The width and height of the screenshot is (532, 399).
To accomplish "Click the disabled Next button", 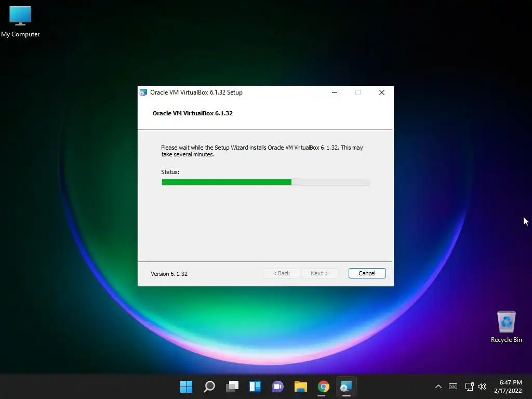I will pos(320,273).
